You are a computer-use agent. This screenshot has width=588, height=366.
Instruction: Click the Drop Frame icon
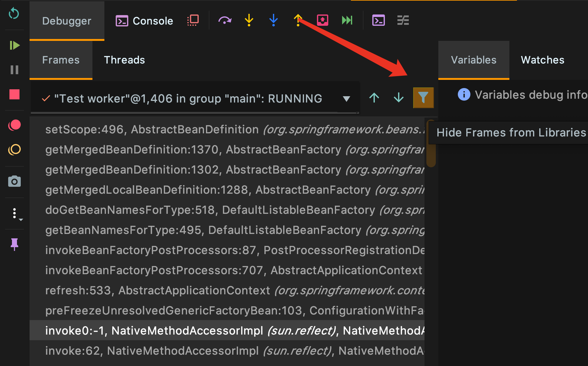pos(323,20)
